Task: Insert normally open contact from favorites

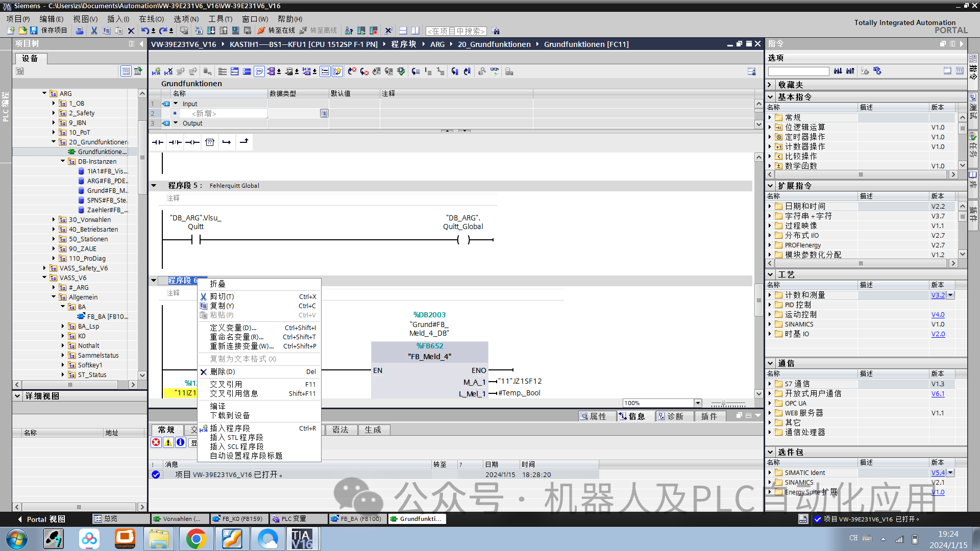Action: tap(158, 142)
